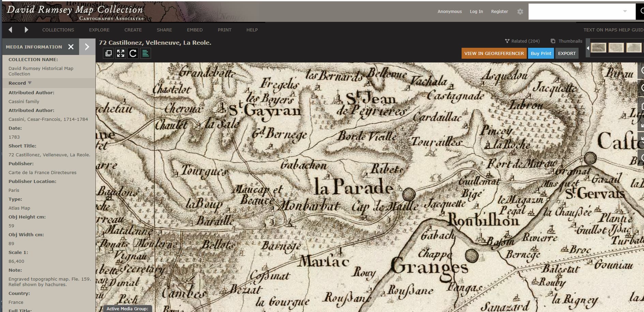Screen dimensions: 644x312
Task: Open the search box dropdown arrow
Action: pyautogui.click(x=625, y=11)
